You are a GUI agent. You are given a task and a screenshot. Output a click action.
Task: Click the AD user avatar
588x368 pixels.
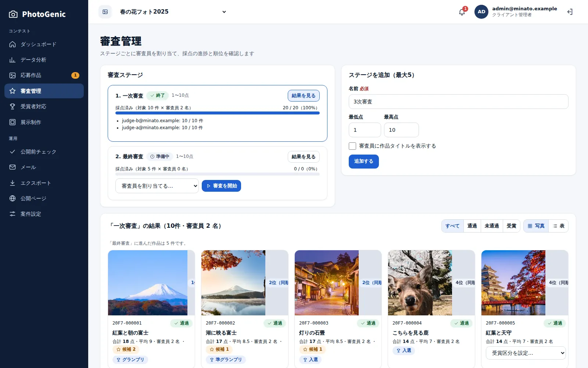[481, 12]
